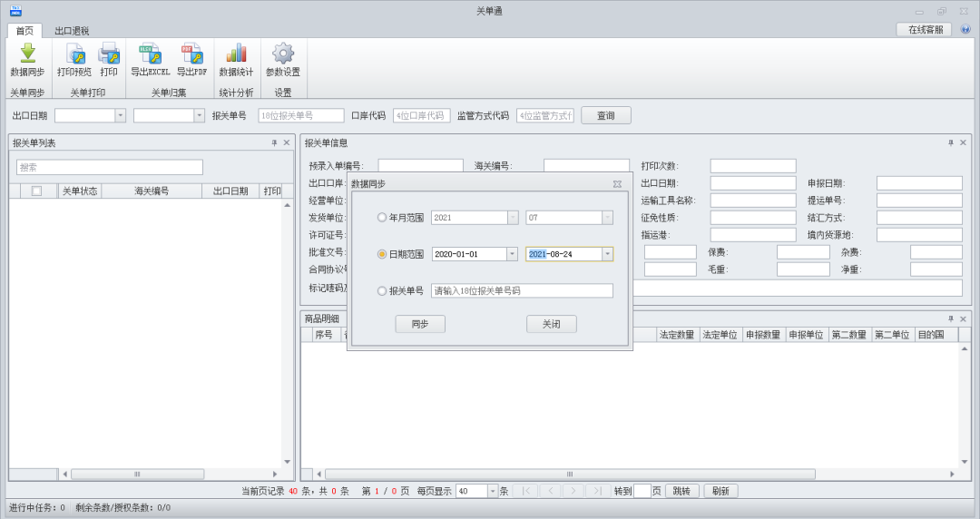Select the 报关单号 radio option in dialog

click(x=381, y=290)
